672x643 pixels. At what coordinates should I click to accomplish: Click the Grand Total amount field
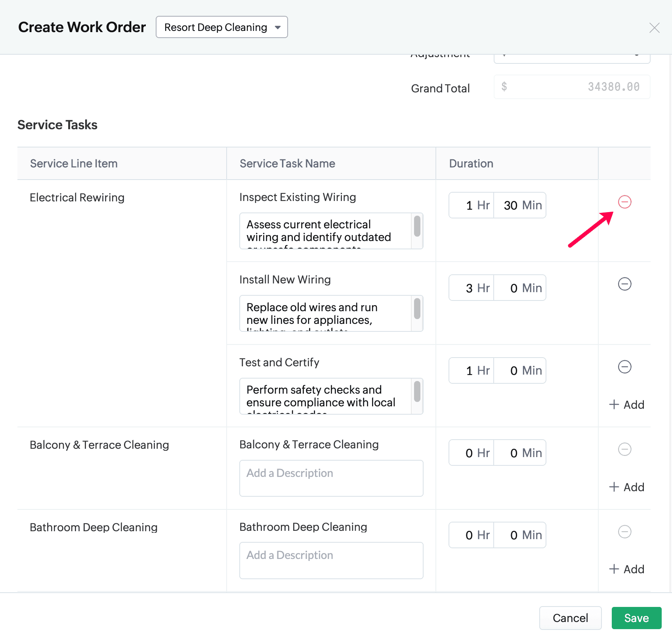571,87
